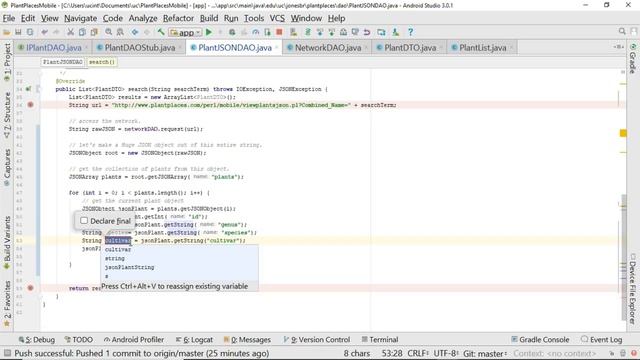Click the Synchronize toolbar icon

point(30,32)
